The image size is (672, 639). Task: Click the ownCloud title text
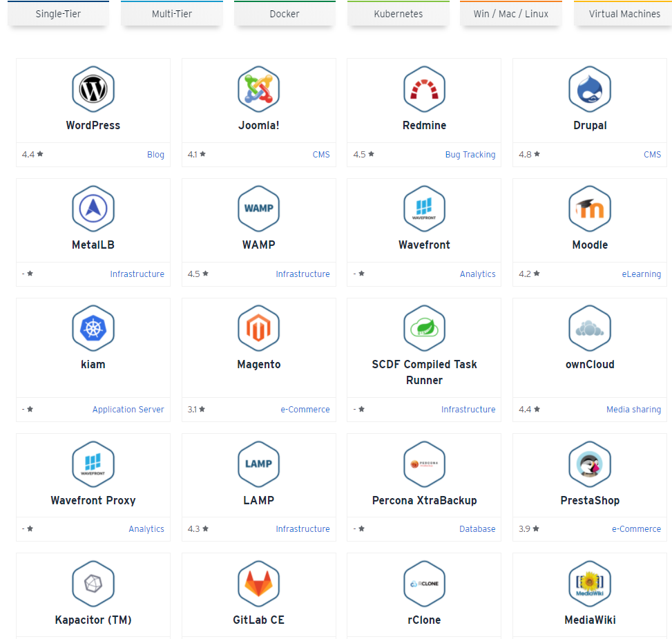coord(590,364)
